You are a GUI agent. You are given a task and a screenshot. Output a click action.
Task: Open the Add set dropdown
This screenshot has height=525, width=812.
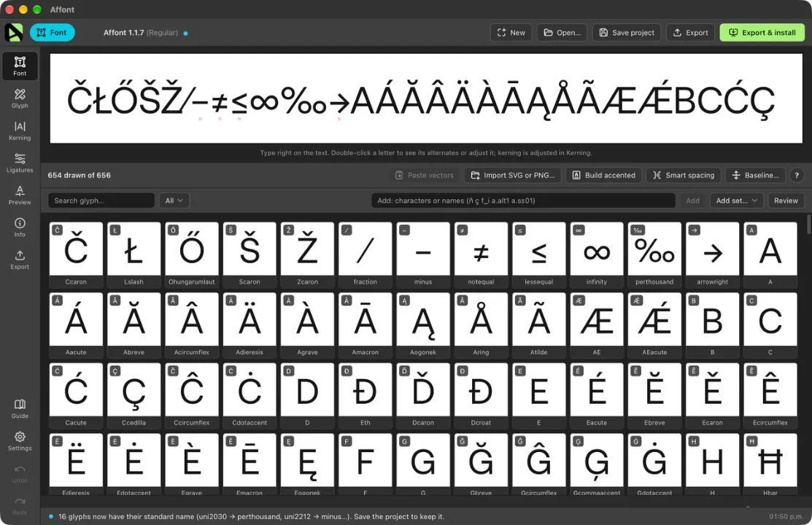(x=736, y=201)
